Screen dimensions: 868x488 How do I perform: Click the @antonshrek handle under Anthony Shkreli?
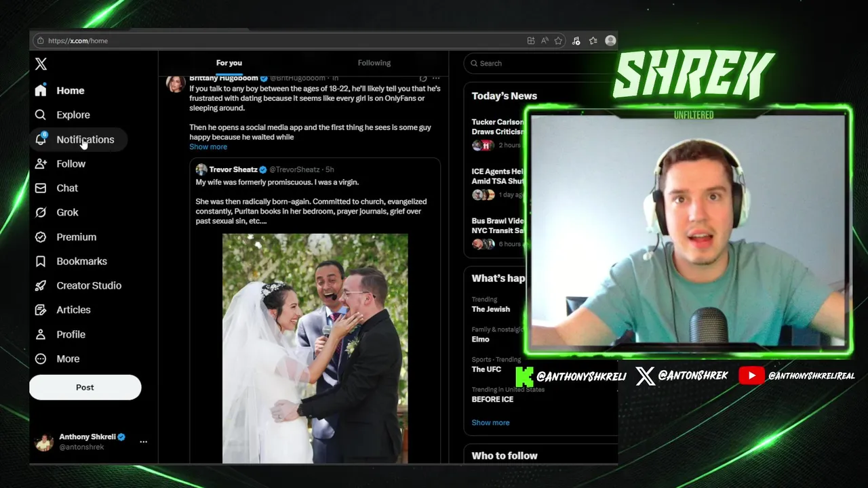pyautogui.click(x=81, y=447)
